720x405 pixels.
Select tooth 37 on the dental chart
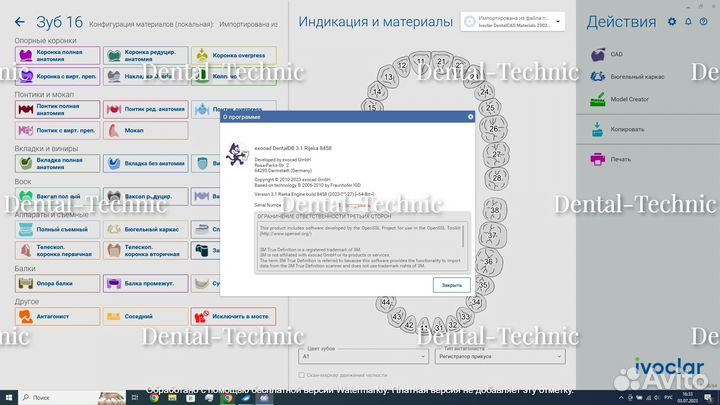click(492, 235)
